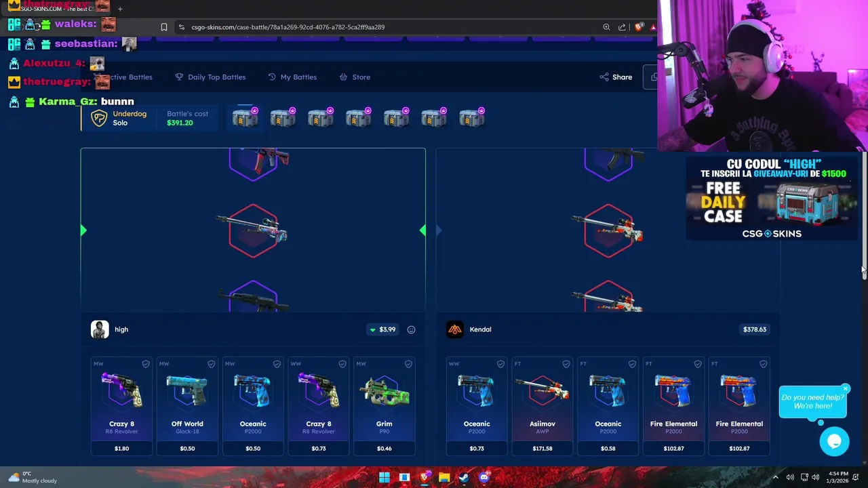This screenshot has height=488, width=868.
Task: Click the player name Kendal
Action: click(480, 329)
